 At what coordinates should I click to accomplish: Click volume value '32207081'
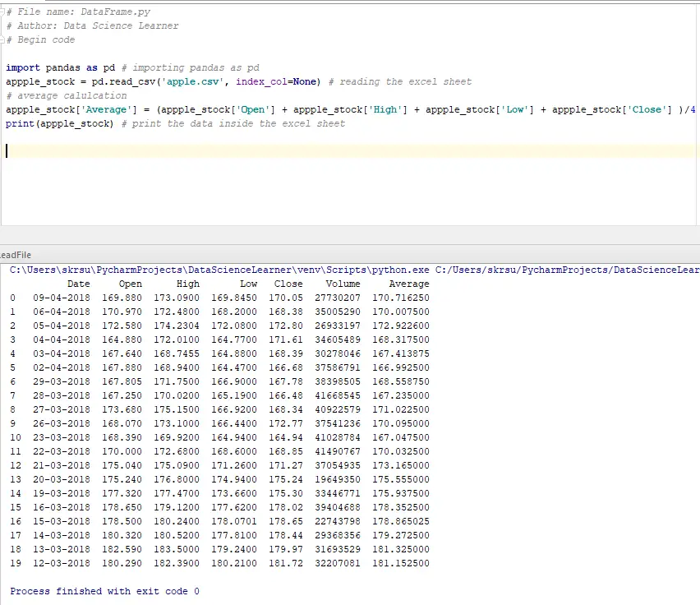pos(338,563)
